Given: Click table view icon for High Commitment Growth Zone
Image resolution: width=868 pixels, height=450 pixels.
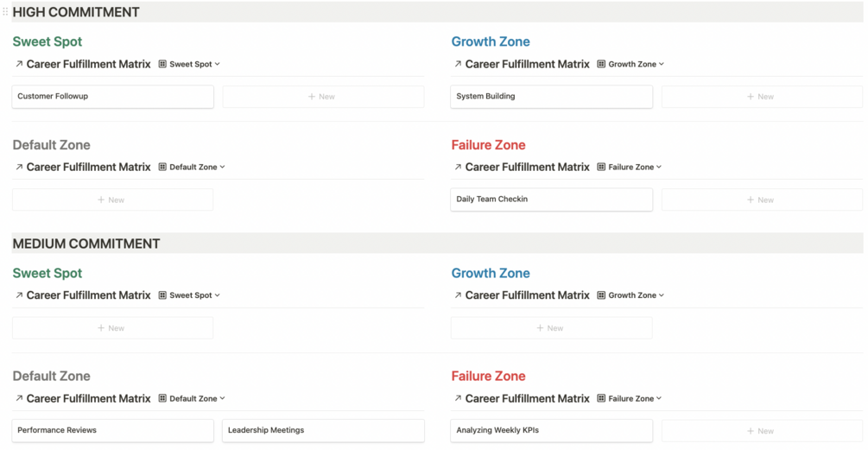Looking at the screenshot, I should 601,64.
